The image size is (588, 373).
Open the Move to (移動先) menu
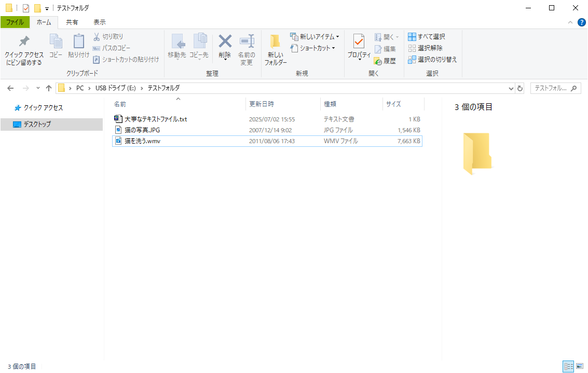tap(177, 47)
